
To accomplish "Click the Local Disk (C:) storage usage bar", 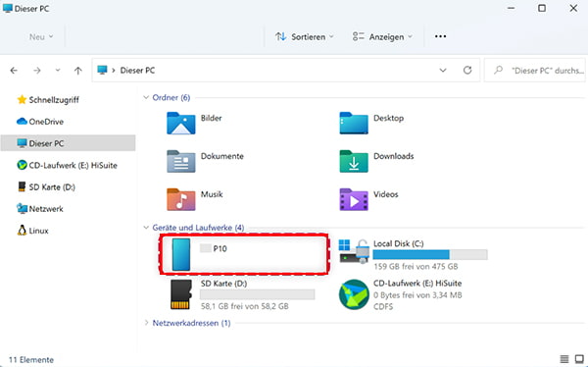I will pyautogui.click(x=430, y=255).
